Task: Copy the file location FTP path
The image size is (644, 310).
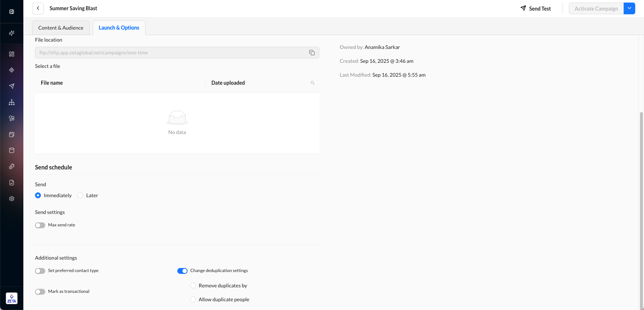Action: point(312,53)
